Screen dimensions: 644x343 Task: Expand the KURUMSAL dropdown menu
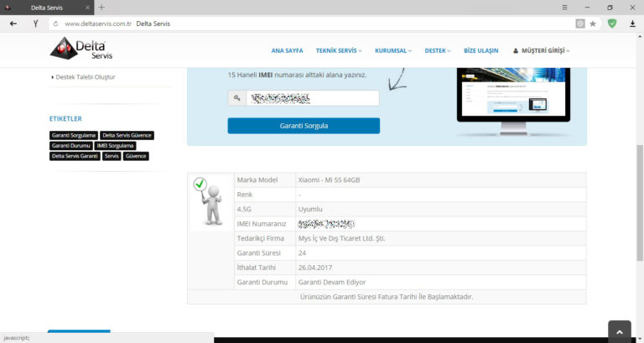(x=393, y=50)
